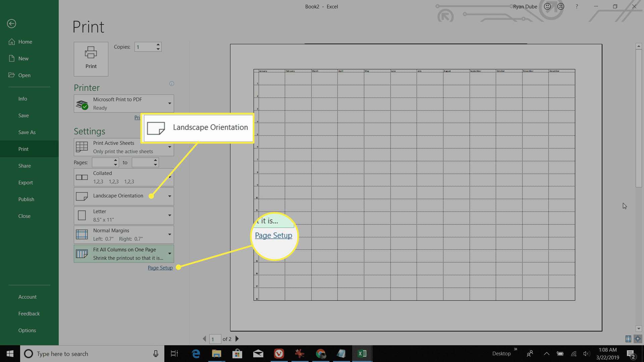
Task: Open Options in the sidebar
Action: [x=29, y=330]
